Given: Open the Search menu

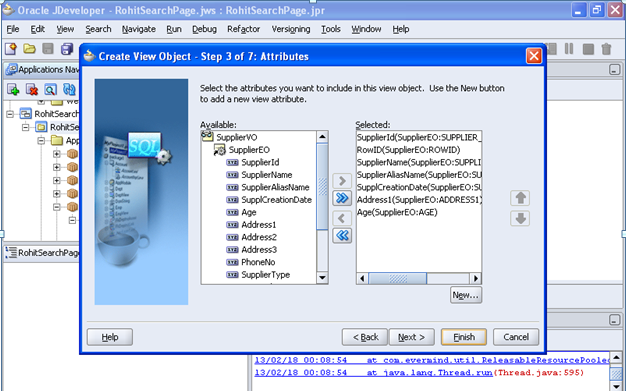Looking at the screenshot, I should point(98,29).
